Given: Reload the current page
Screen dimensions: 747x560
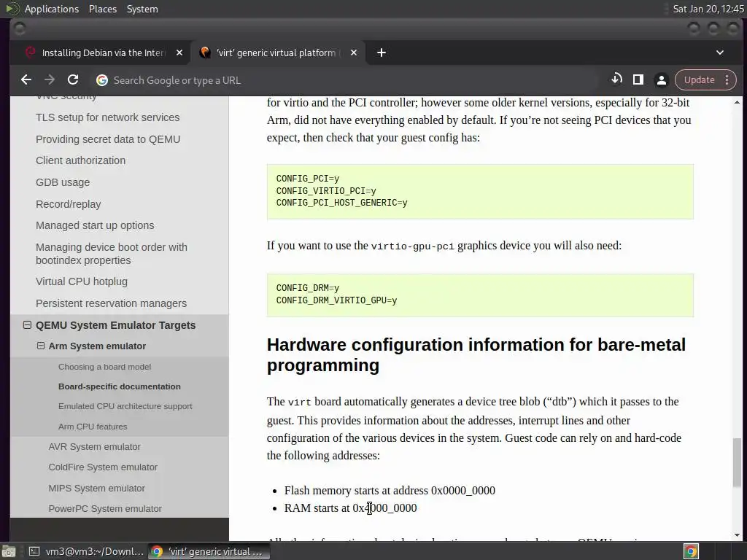Looking at the screenshot, I should click(73, 80).
